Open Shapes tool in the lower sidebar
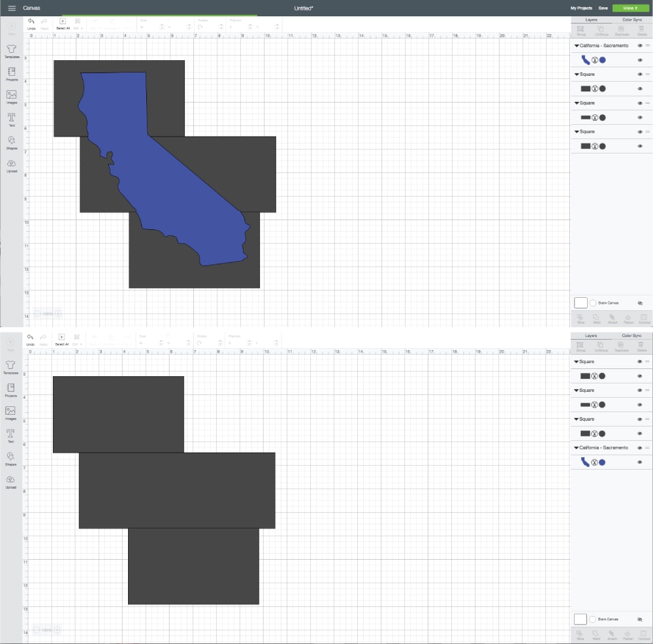Image resolution: width=653 pixels, height=644 pixels. (x=11, y=458)
